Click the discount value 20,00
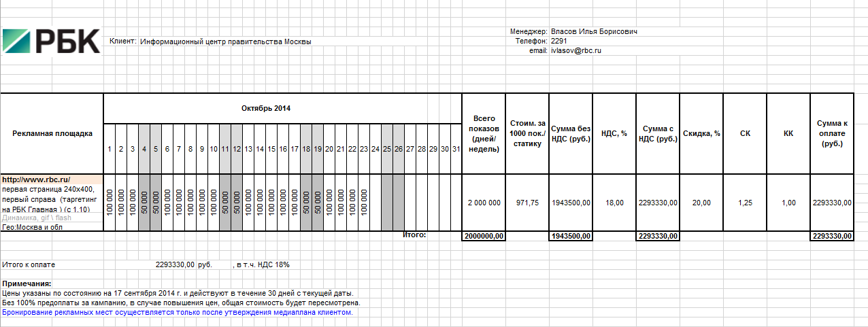The height and width of the screenshot is (327, 868). click(x=701, y=203)
